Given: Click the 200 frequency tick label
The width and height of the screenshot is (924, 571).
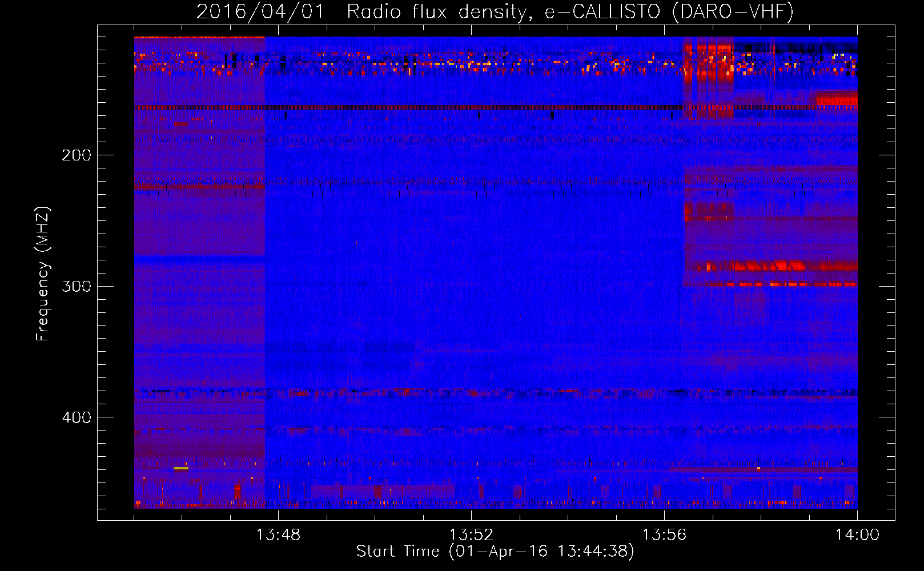Looking at the screenshot, I should (x=77, y=155).
